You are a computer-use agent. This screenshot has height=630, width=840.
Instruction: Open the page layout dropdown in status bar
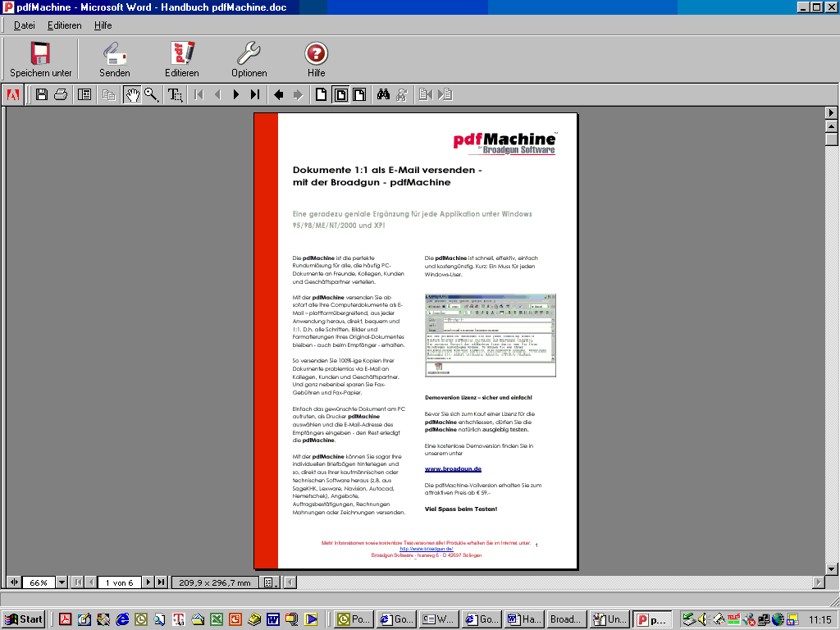pyautogui.click(x=270, y=582)
